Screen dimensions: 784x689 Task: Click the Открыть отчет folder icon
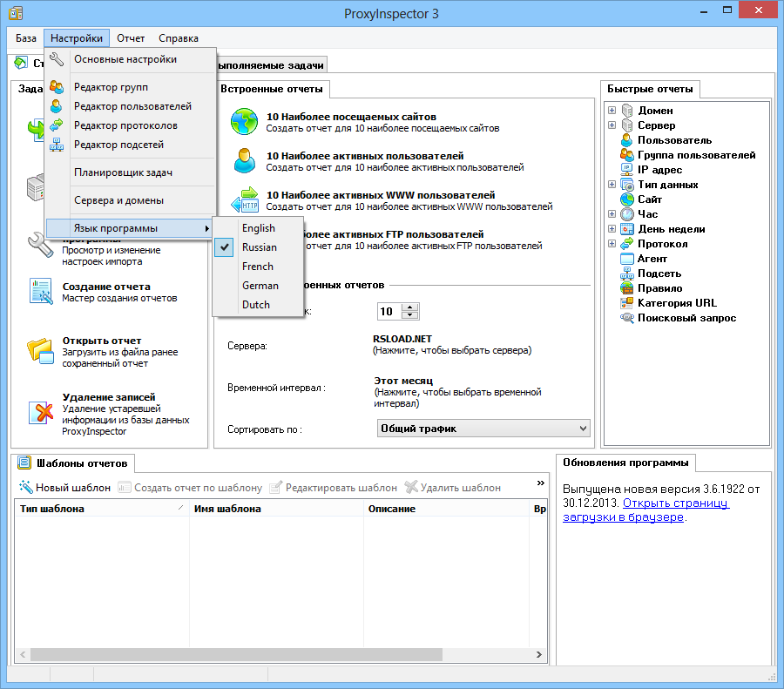[41, 352]
